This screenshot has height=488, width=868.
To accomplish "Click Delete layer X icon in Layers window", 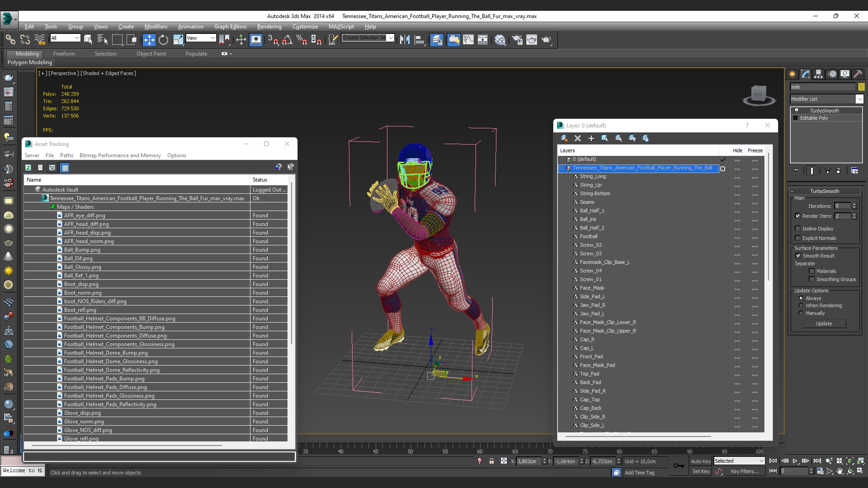I will (577, 138).
